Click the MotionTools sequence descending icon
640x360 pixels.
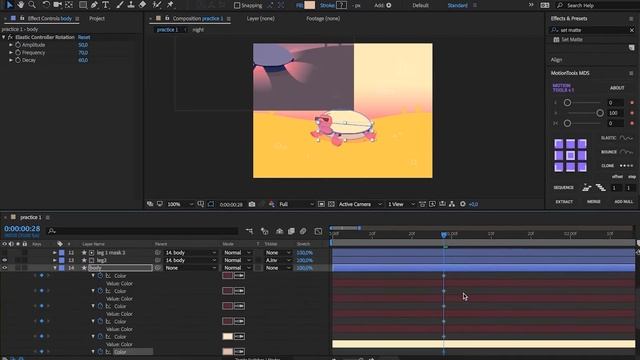pos(600,188)
